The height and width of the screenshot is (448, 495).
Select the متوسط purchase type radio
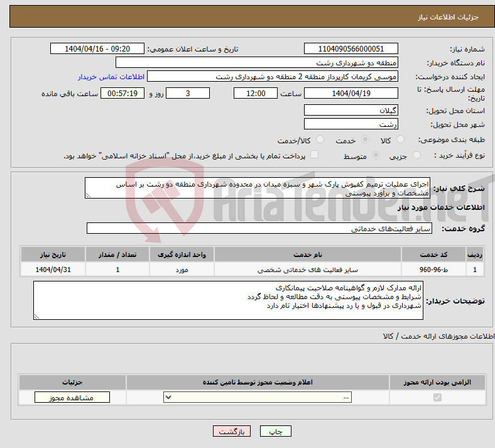tap(376, 155)
